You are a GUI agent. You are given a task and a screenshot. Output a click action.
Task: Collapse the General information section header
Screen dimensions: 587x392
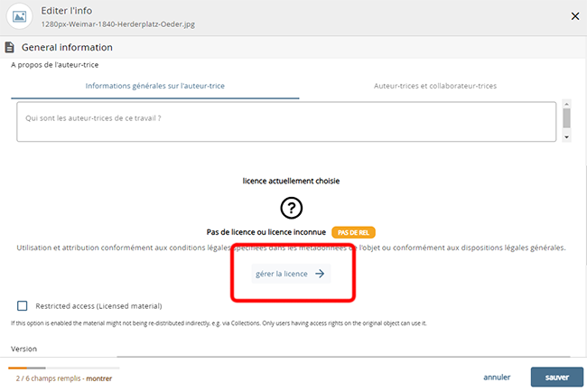click(x=67, y=47)
